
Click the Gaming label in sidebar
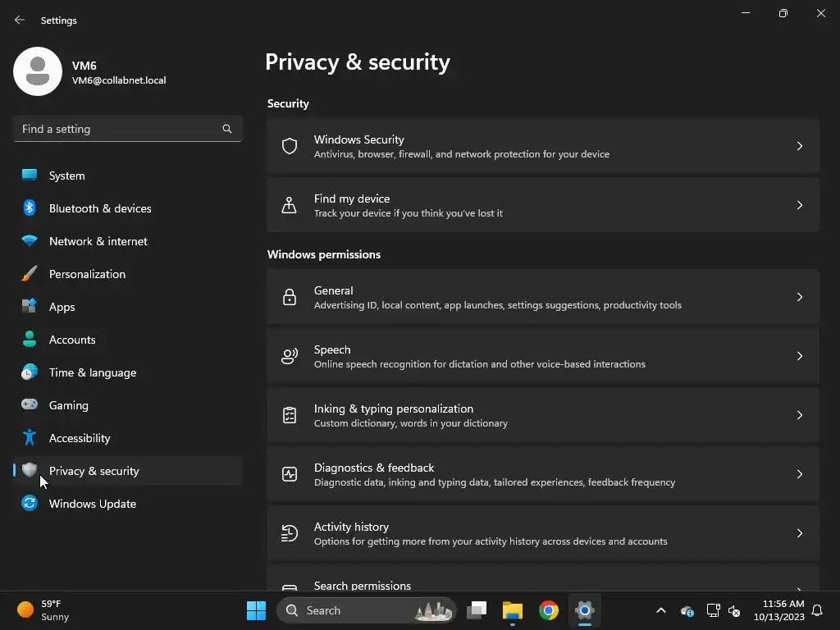click(69, 405)
